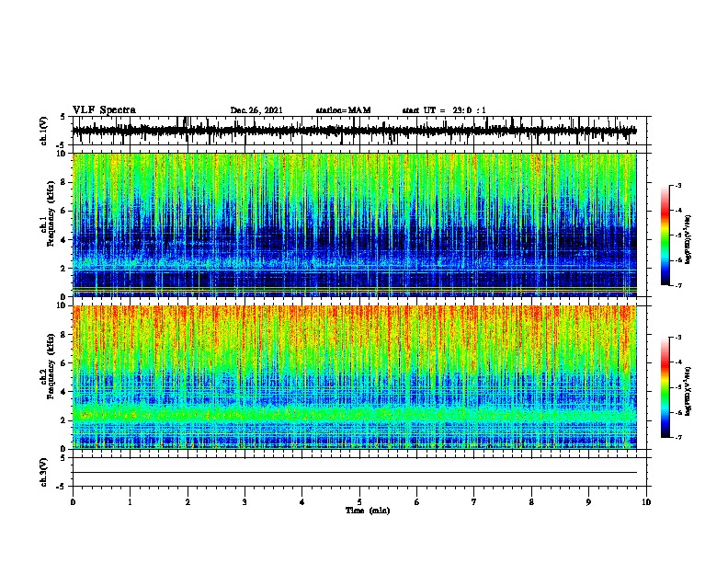Screen dimensions: 728x563
Task: Click the ch.1 voltage waveform trace
Action: tap(354, 131)
